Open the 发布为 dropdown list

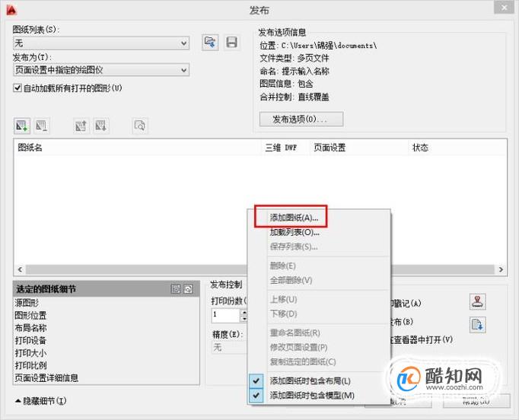coord(101,70)
